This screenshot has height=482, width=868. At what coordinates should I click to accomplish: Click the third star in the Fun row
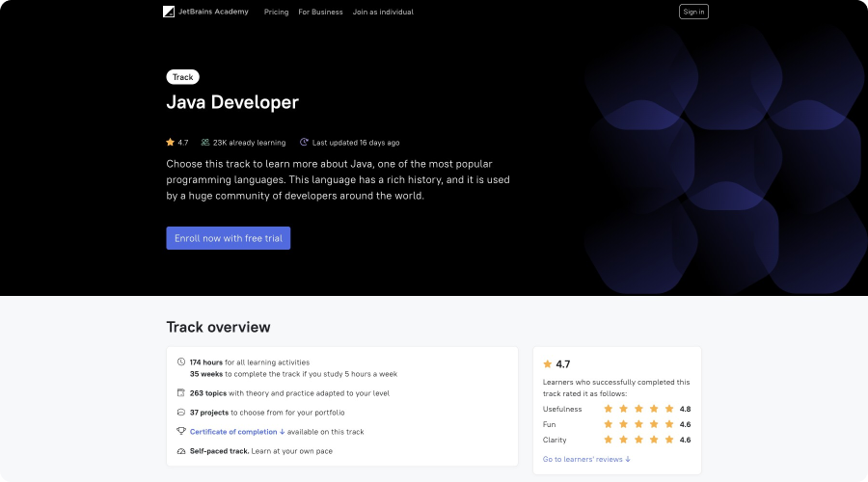pos(638,424)
